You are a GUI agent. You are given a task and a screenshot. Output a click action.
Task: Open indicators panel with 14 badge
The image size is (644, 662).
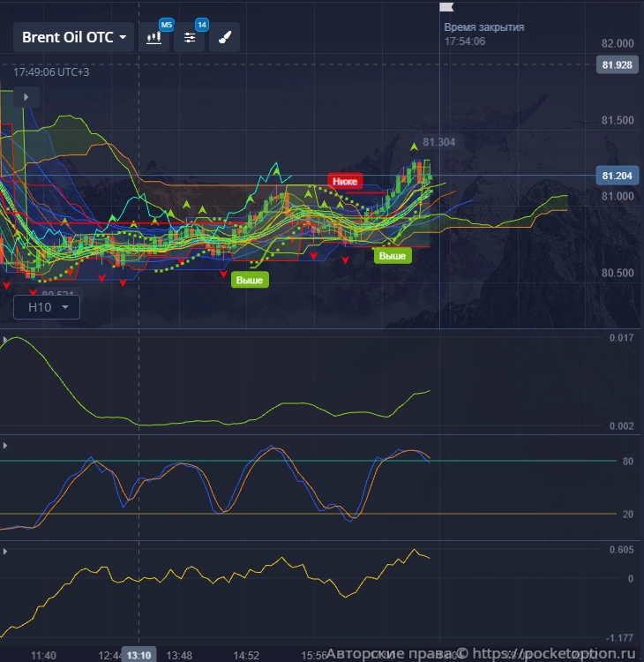pos(190,38)
